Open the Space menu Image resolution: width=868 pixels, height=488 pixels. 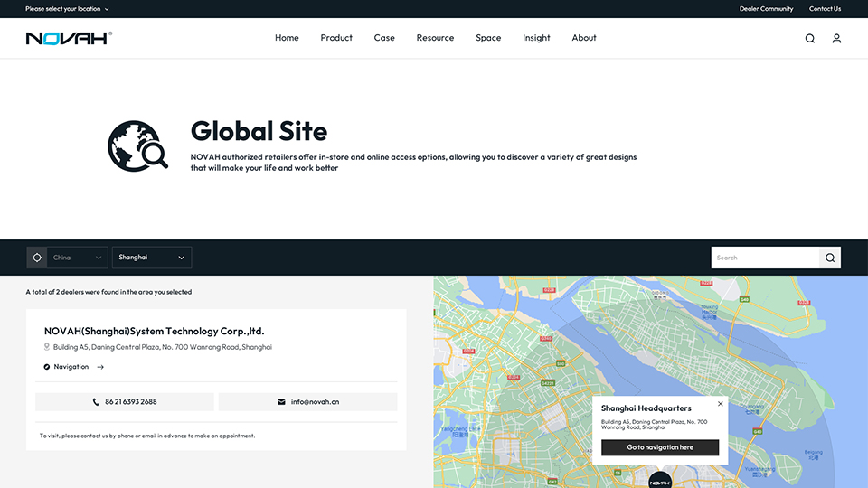[488, 38]
